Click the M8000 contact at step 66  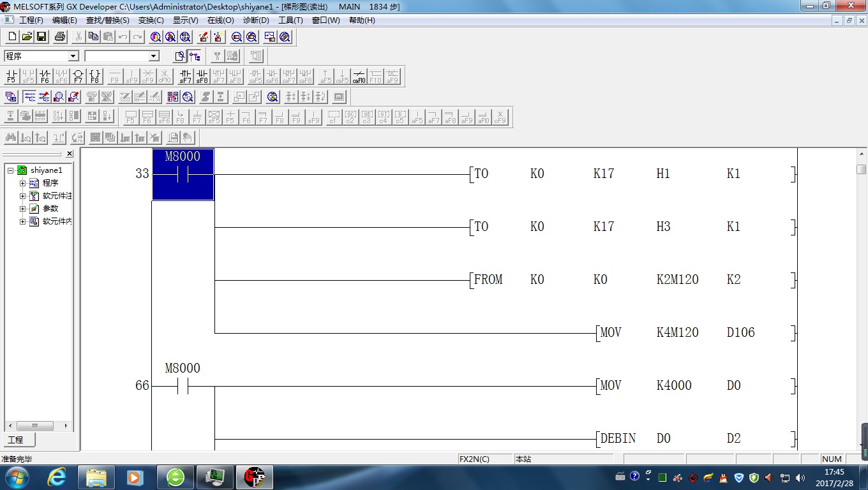click(x=183, y=386)
